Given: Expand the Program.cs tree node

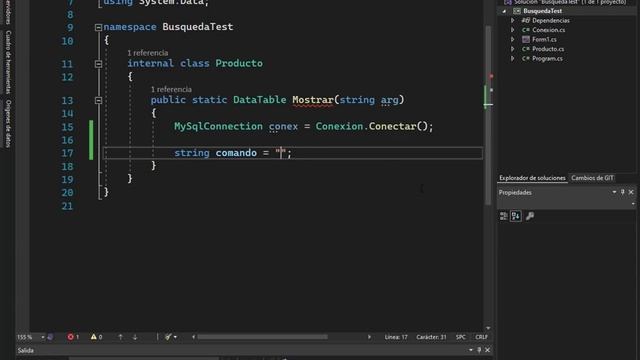Looking at the screenshot, I should click(513, 58).
